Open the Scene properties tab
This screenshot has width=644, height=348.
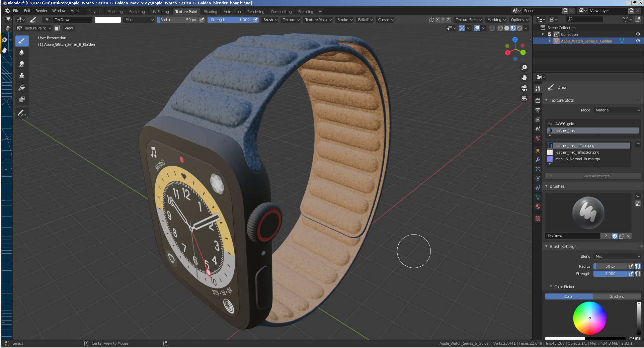pyautogui.click(x=538, y=129)
